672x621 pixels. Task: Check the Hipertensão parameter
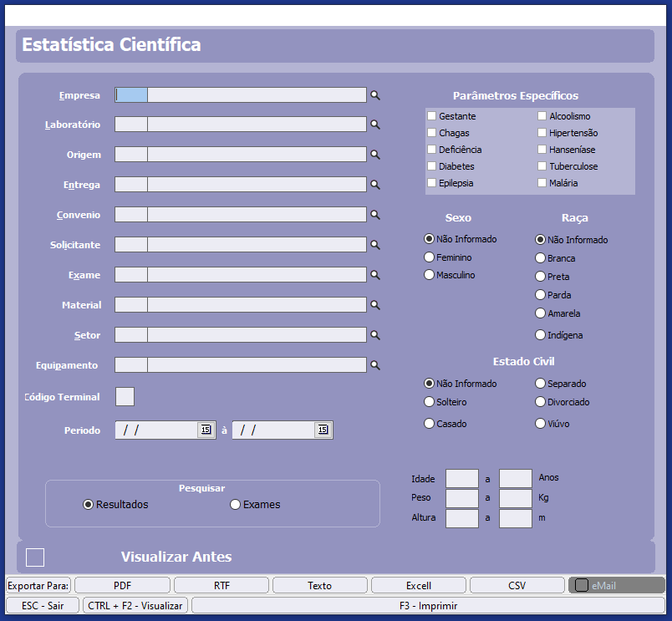542,133
